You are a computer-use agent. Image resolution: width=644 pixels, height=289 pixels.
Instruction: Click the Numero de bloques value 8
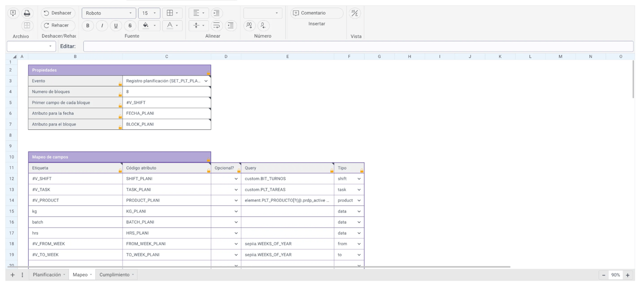tap(166, 92)
